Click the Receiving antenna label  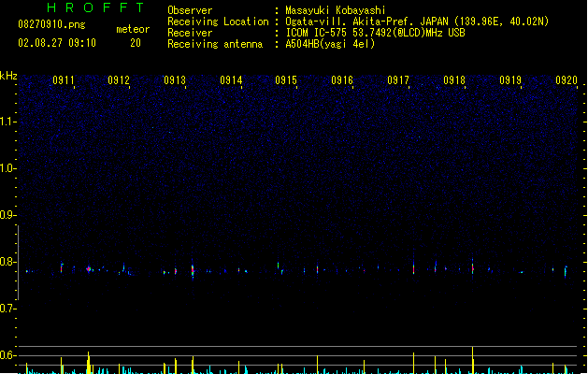[x=215, y=44]
